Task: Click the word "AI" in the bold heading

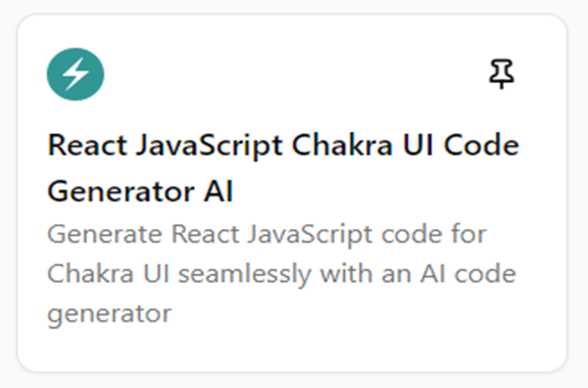Action: 219,191
